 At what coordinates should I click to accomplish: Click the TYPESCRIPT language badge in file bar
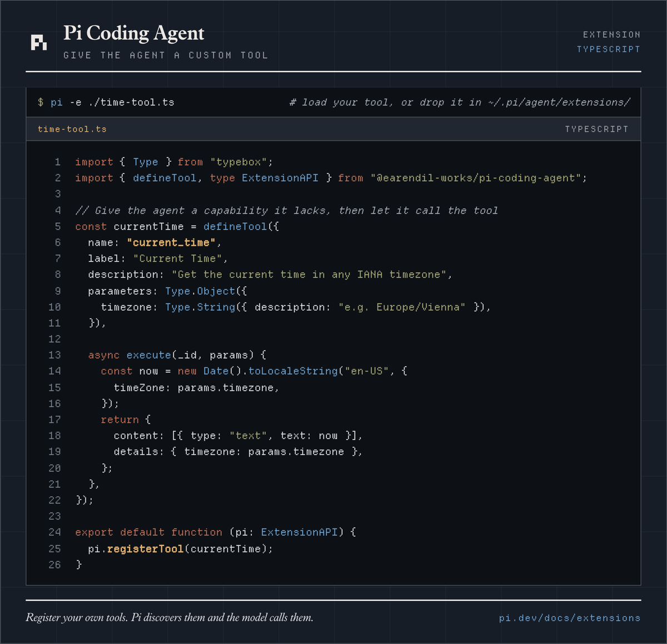coord(596,129)
